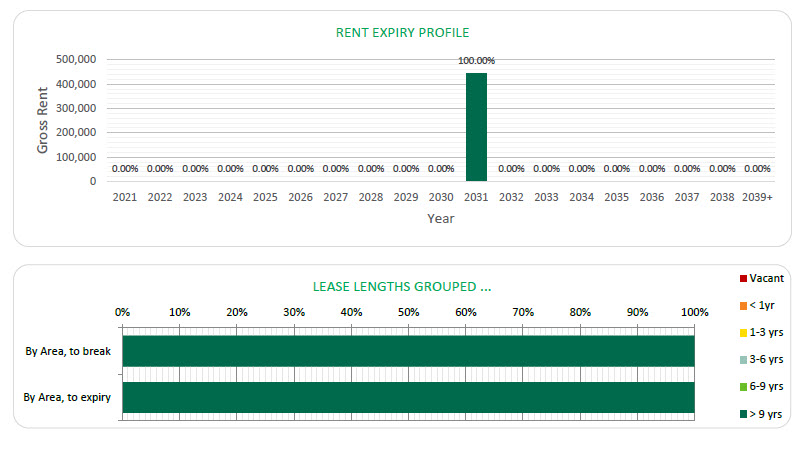Click the green 2031 rent bar
809x449 pixels.
click(476, 127)
